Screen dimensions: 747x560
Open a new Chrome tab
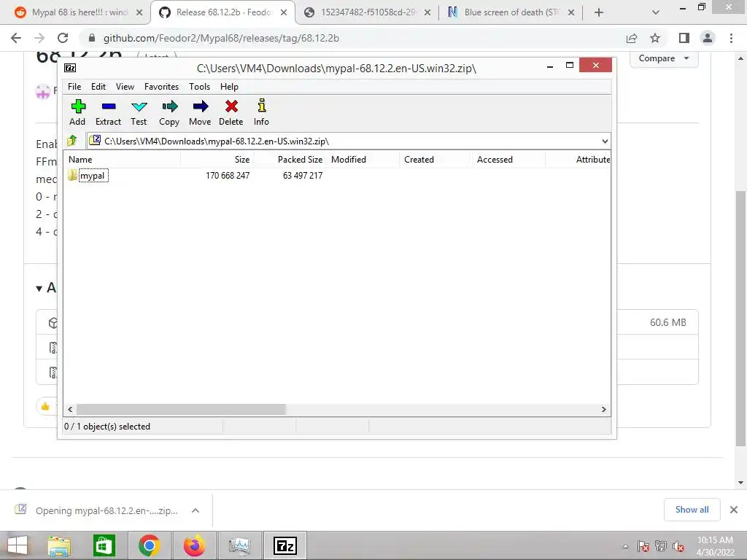599,12
